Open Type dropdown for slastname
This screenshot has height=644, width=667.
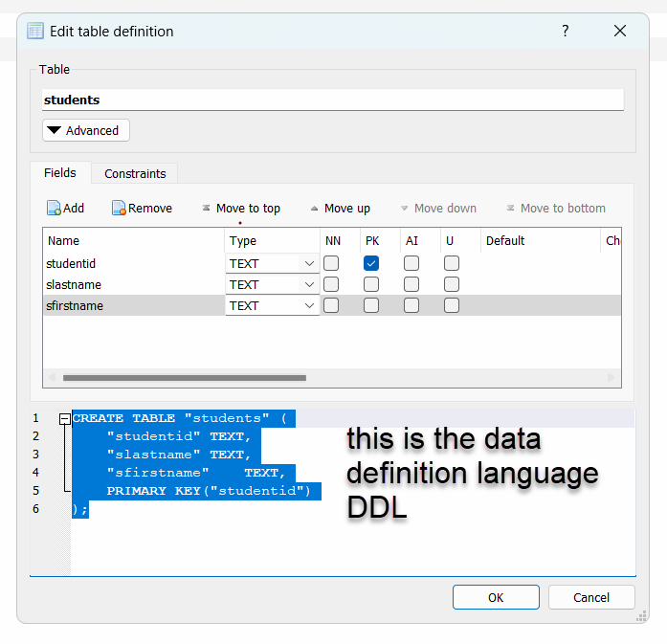272,284
